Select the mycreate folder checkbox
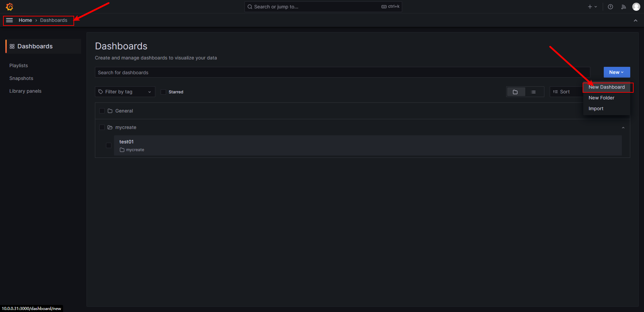The height and width of the screenshot is (312, 644). [x=102, y=127]
